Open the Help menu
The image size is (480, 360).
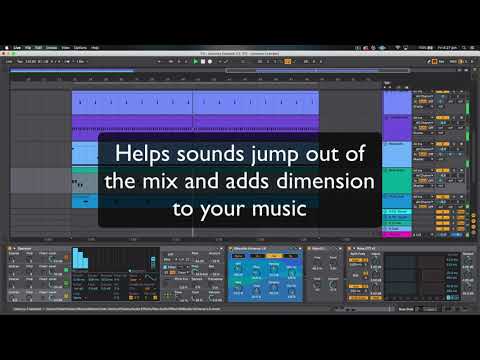click(x=95, y=48)
